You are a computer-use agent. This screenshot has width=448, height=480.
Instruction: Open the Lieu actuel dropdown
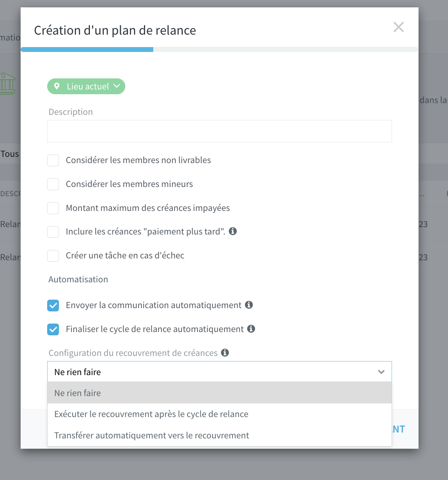(86, 87)
